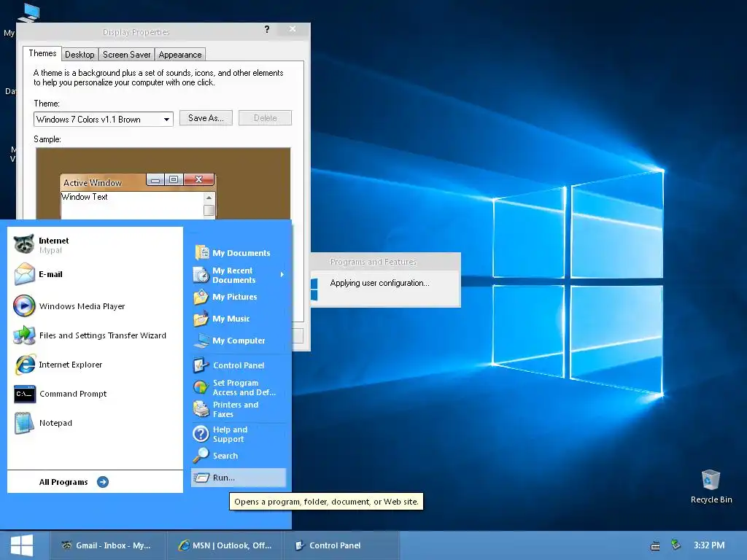Open the Appearance tab
Screen dimensions: 747x560
[180, 54]
